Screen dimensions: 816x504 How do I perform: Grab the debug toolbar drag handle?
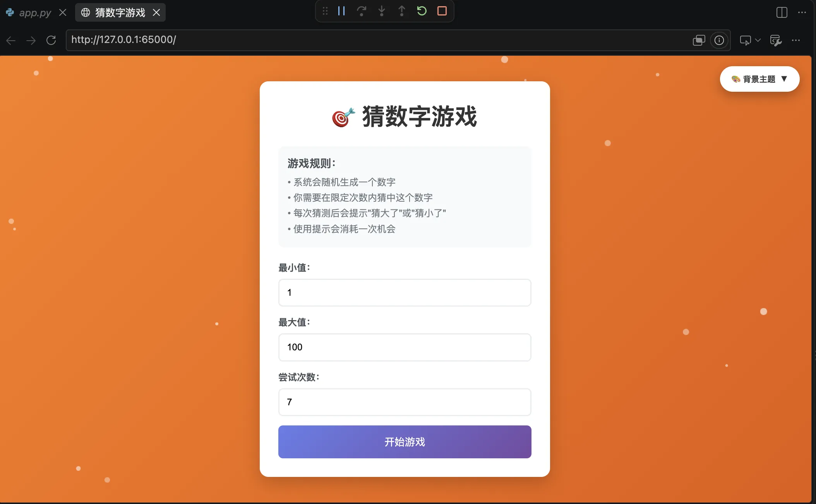click(325, 11)
